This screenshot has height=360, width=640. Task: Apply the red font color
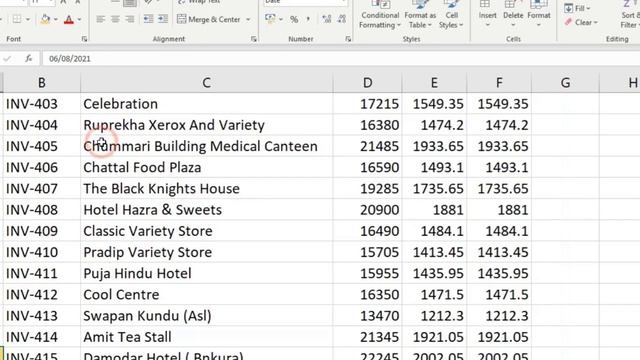coord(69,19)
